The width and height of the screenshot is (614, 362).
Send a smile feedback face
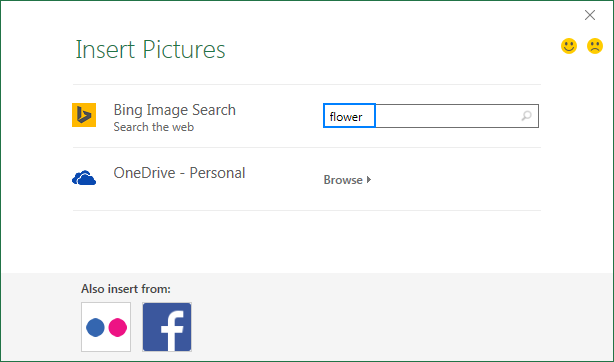[569, 46]
